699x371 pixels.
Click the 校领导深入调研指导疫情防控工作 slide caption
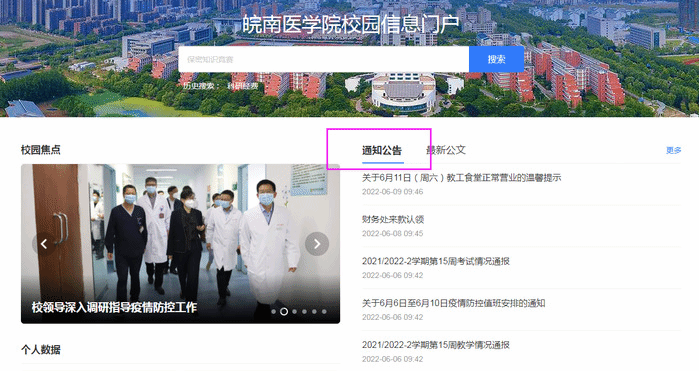click(114, 307)
